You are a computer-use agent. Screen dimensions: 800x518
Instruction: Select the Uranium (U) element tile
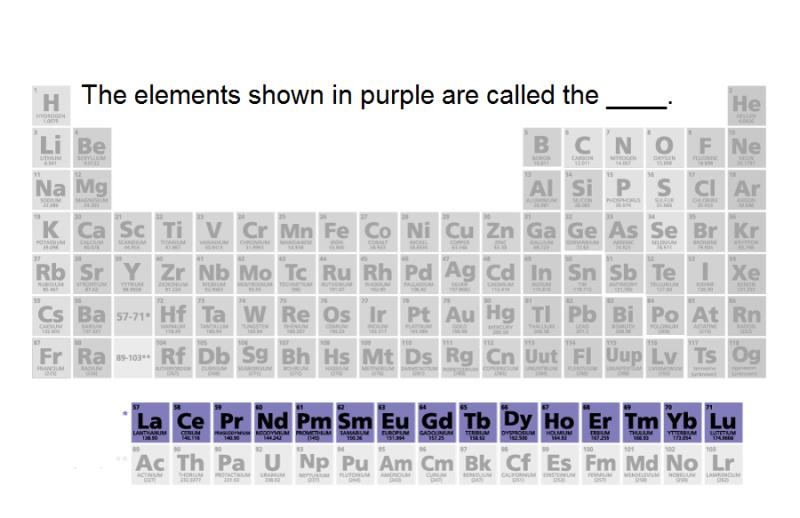pyautogui.click(x=273, y=464)
